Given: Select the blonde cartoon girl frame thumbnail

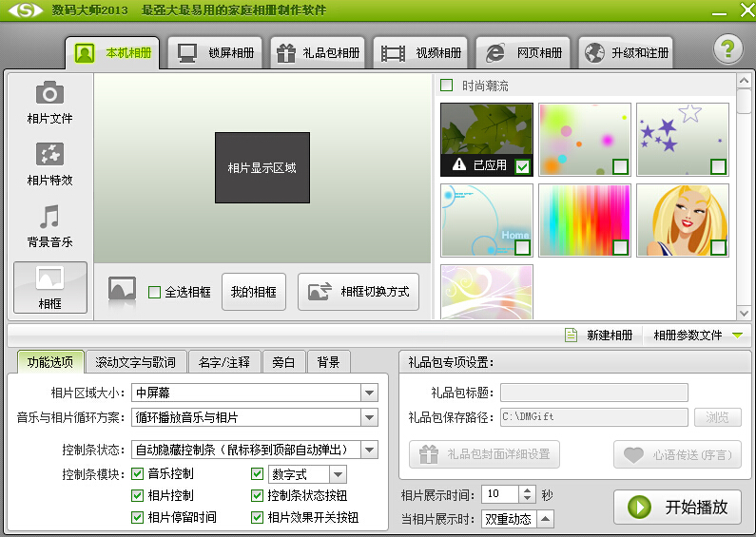Looking at the screenshot, I should [x=682, y=221].
